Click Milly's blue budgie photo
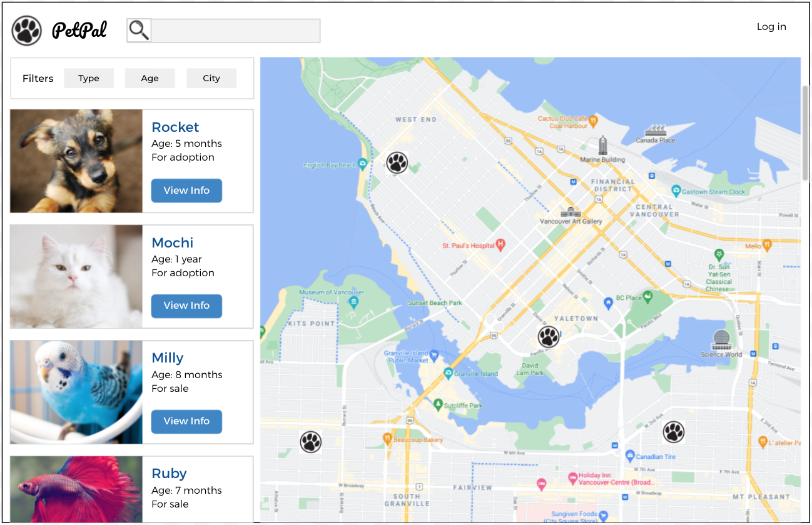The height and width of the screenshot is (525, 812). coord(76,392)
